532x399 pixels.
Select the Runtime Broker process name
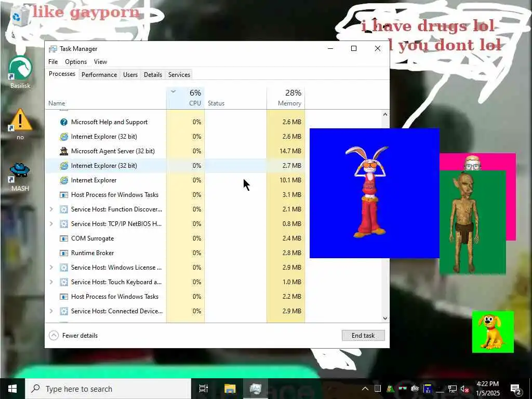tap(92, 253)
